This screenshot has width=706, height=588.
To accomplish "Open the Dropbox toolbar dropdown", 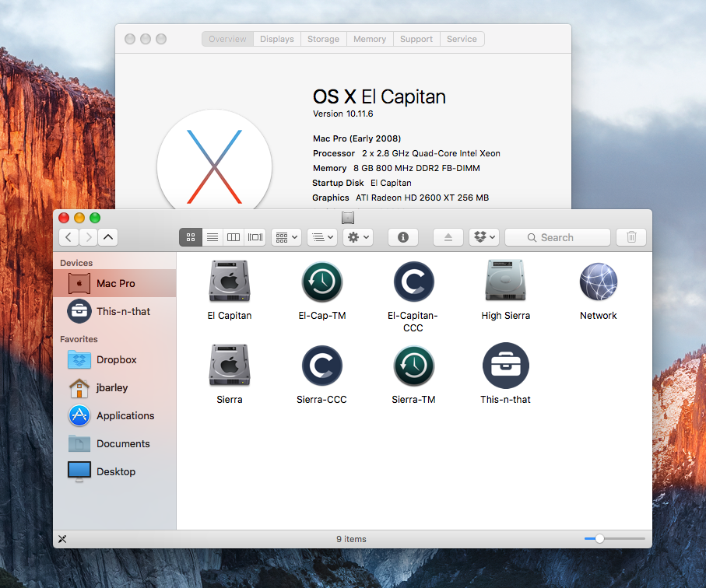I will [x=484, y=237].
